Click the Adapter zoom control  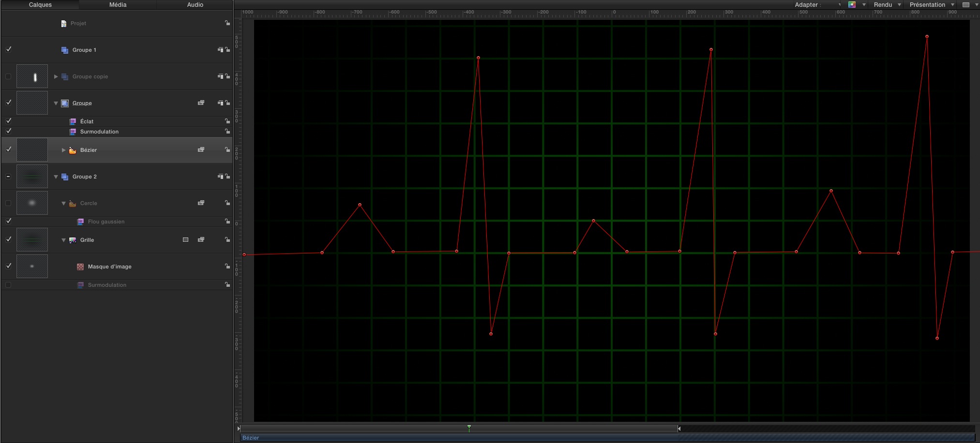coord(808,4)
